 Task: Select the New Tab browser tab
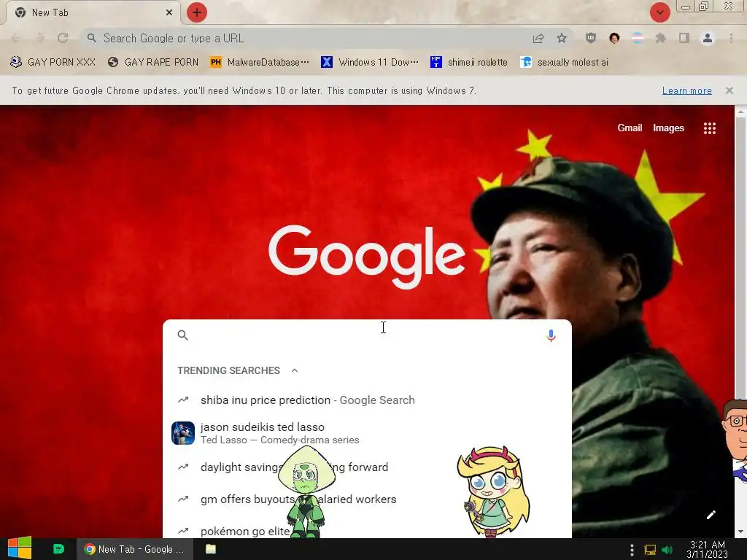(x=93, y=12)
